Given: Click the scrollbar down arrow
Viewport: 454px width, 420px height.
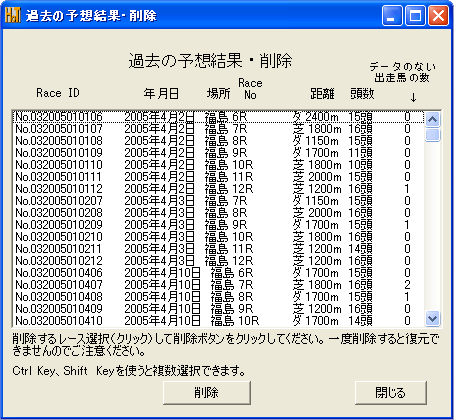Looking at the screenshot, I should coord(432,318).
